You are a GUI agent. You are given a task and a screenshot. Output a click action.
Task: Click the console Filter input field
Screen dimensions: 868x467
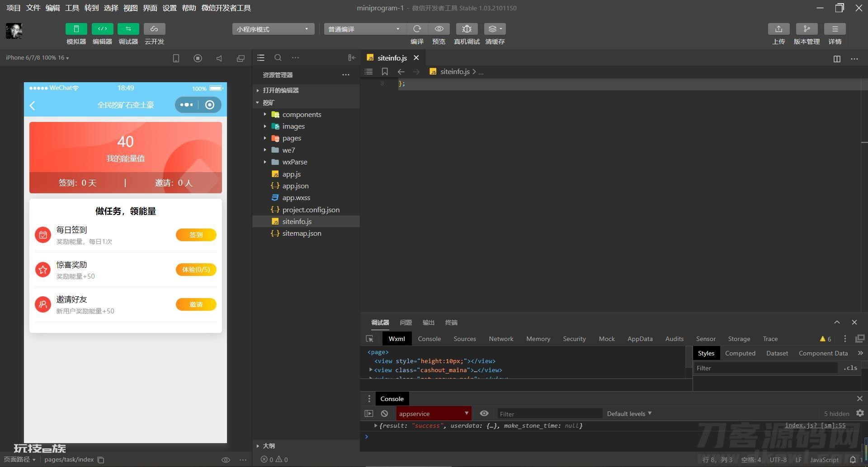click(549, 414)
